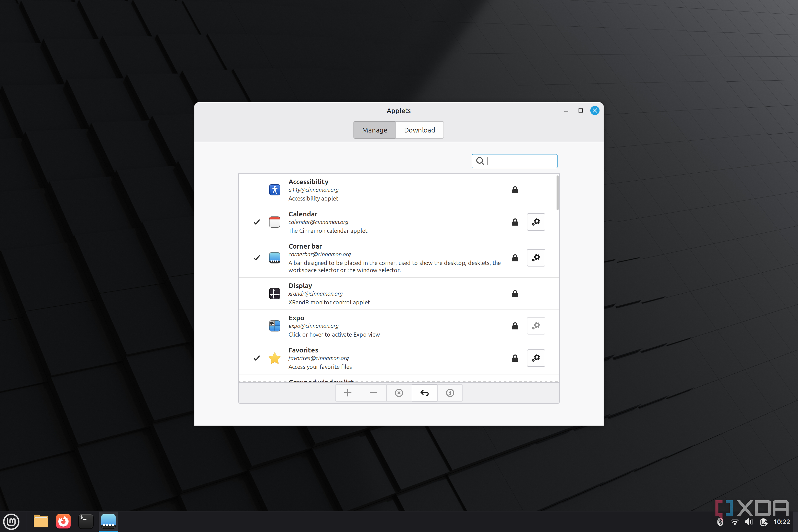
Task: Click the lock icon on Calendar row
Action: coord(515,222)
